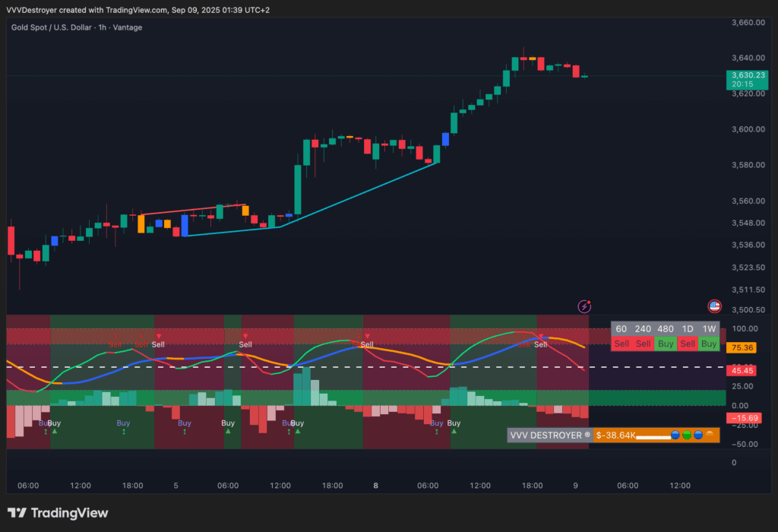Select the 60 timeframe column header

(x=621, y=328)
